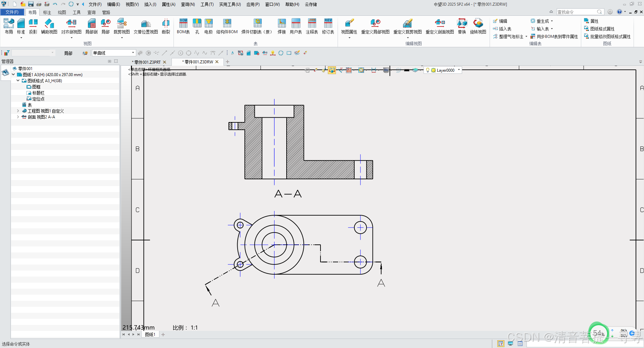
Task: Click the 布局 layout view icon
Action: pyautogui.click(x=9, y=26)
